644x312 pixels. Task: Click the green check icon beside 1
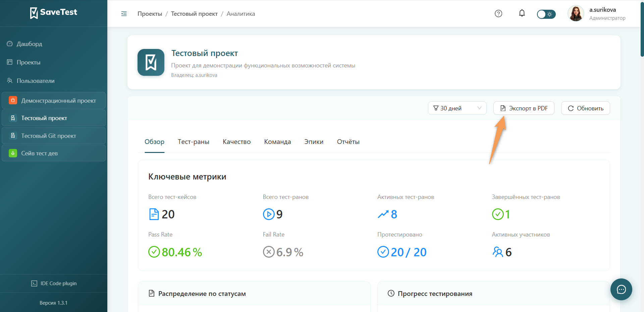click(x=498, y=214)
